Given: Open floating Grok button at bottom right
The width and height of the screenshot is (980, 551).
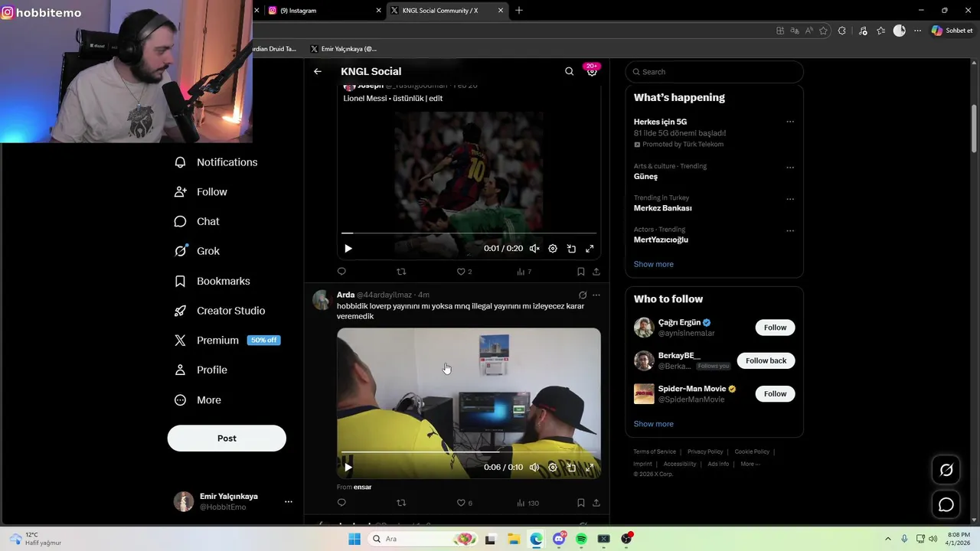Looking at the screenshot, I should pos(946,470).
